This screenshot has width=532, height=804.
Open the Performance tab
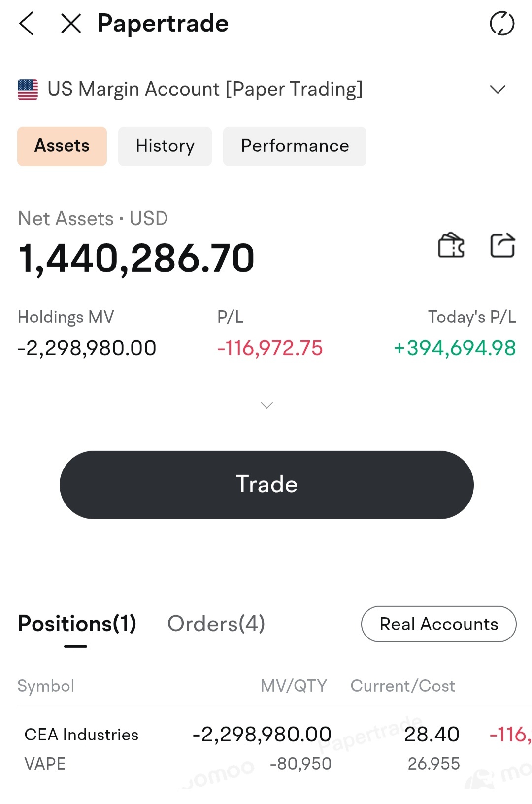[x=295, y=146]
